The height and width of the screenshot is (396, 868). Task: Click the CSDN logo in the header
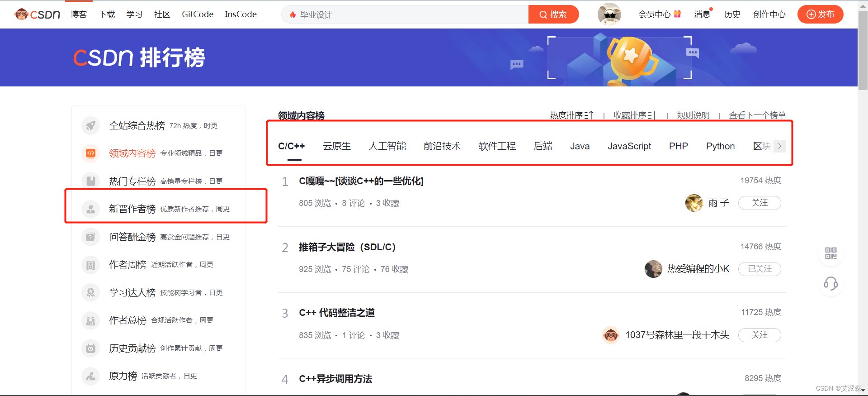[x=38, y=14]
